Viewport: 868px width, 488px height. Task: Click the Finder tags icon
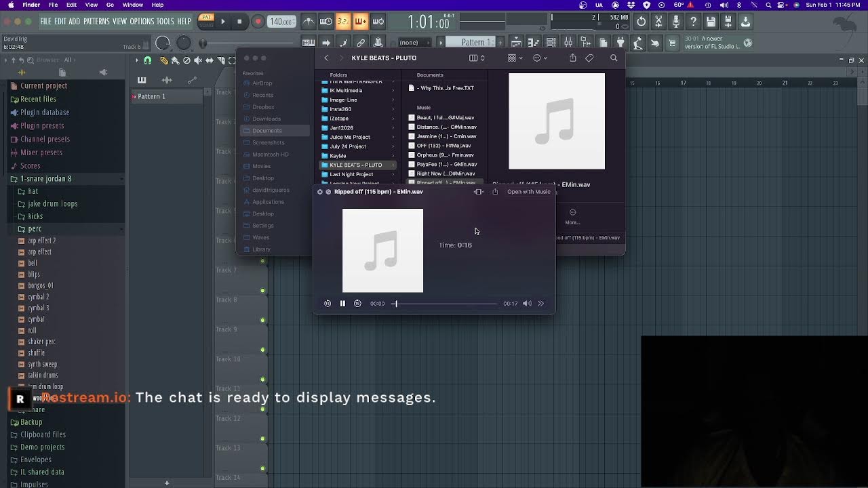589,58
